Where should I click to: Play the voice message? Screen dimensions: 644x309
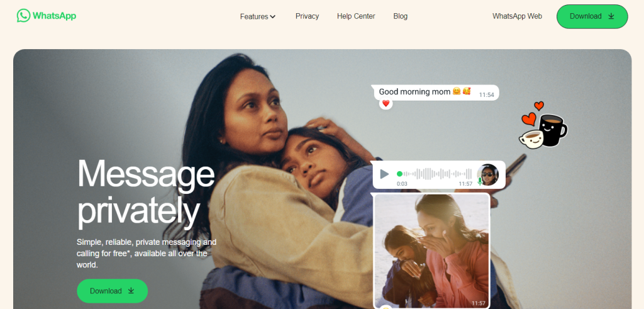[384, 174]
